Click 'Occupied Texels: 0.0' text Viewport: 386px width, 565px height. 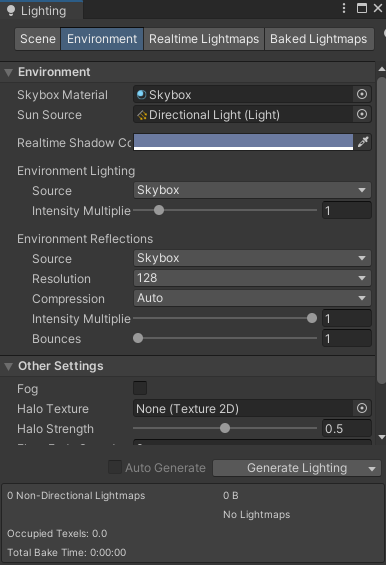57,533
